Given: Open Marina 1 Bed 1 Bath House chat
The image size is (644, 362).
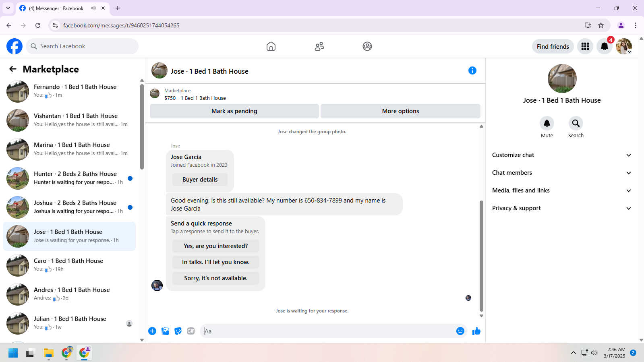Looking at the screenshot, I should [x=69, y=149].
